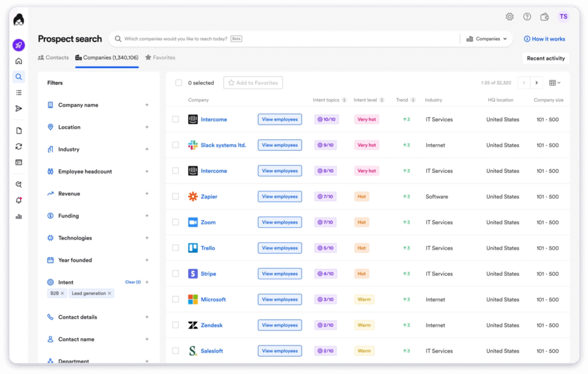Click How it works link
The height and width of the screenshot is (374, 588).
pos(544,38)
